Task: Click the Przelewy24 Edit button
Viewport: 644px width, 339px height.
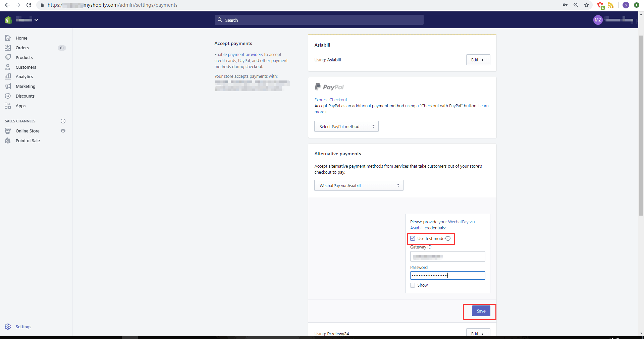Action: [x=478, y=333]
